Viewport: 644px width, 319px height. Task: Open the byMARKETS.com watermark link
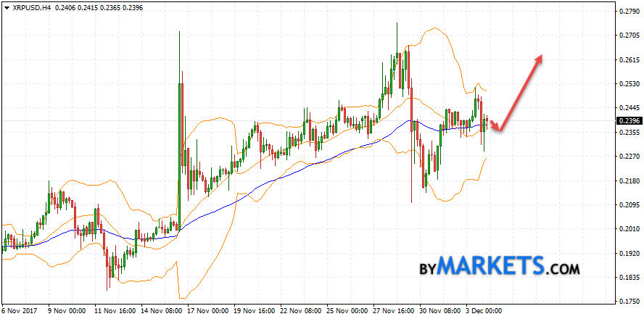(x=500, y=266)
